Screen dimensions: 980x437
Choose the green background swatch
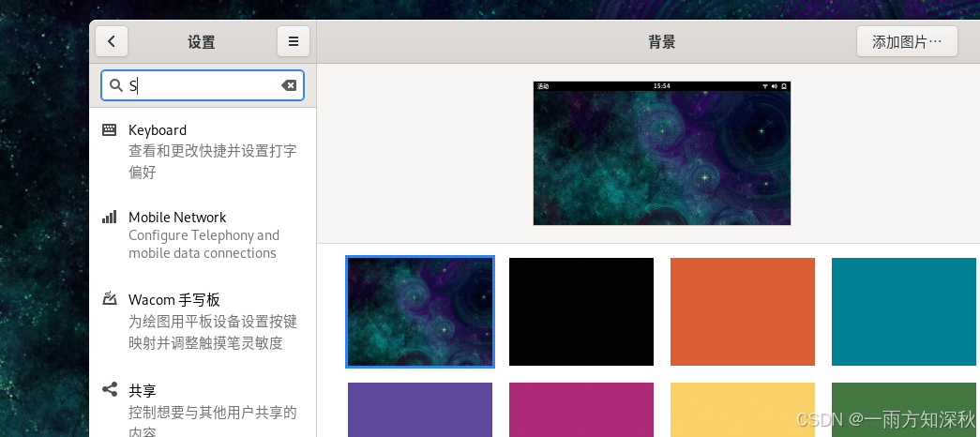[x=904, y=410]
